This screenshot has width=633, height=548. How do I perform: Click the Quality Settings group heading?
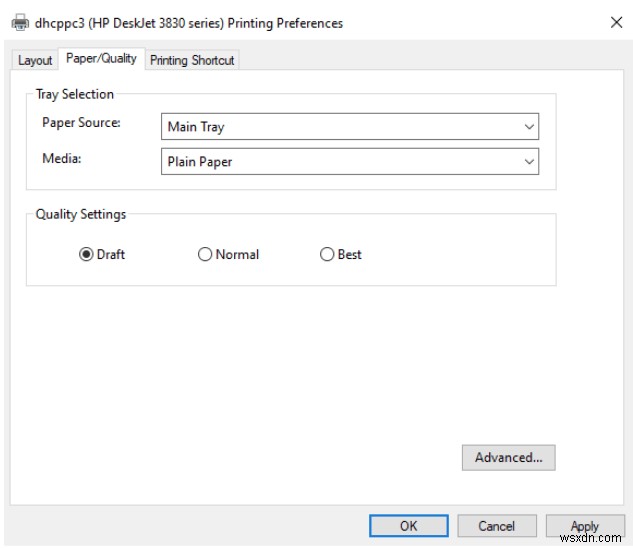pos(81,214)
